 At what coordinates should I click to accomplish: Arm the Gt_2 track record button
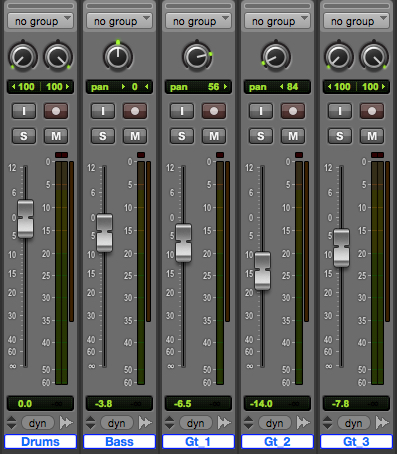click(293, 111)
